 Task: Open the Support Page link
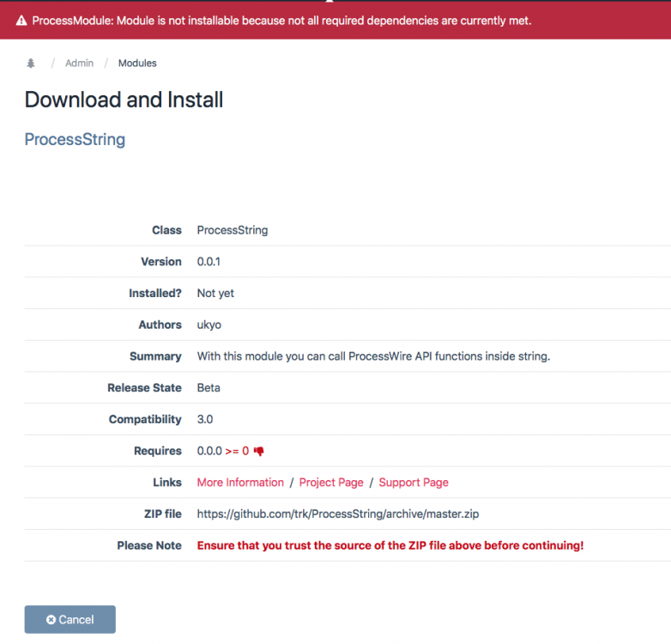414,483
